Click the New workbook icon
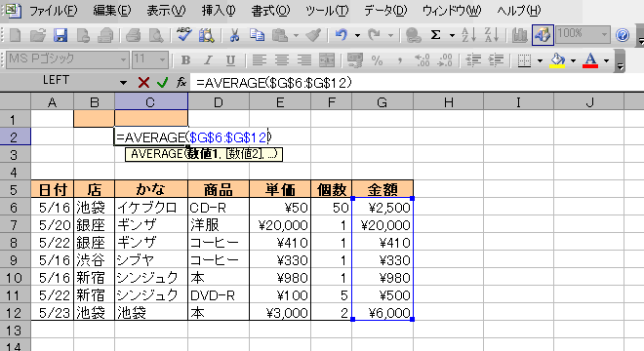644x351 pixels. click(x=16, y=35)
